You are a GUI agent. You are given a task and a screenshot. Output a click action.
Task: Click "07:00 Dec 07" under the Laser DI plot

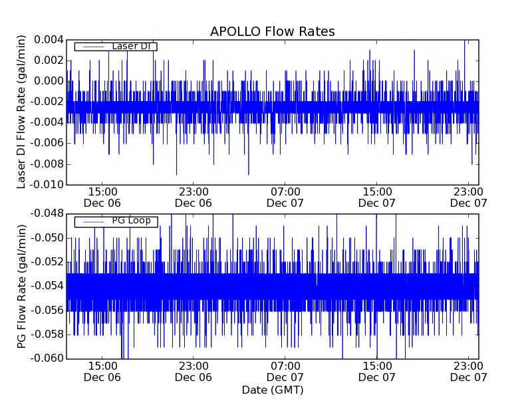coord(285,198)
